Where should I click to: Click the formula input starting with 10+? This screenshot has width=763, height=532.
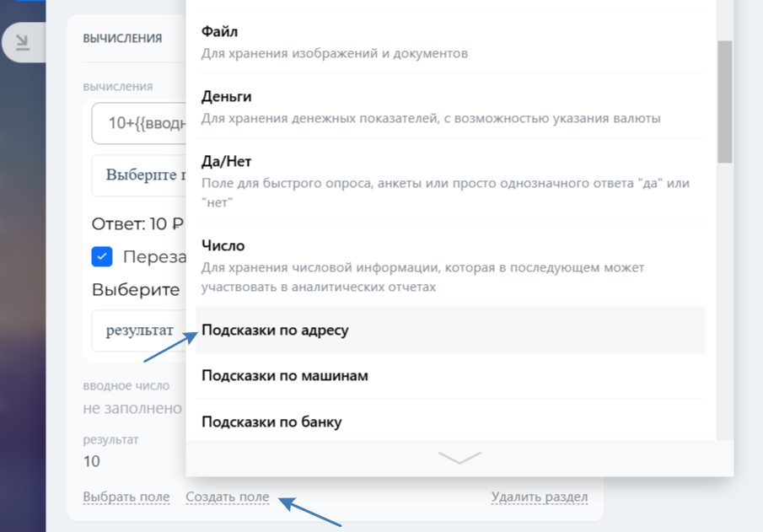click(139, 123)
